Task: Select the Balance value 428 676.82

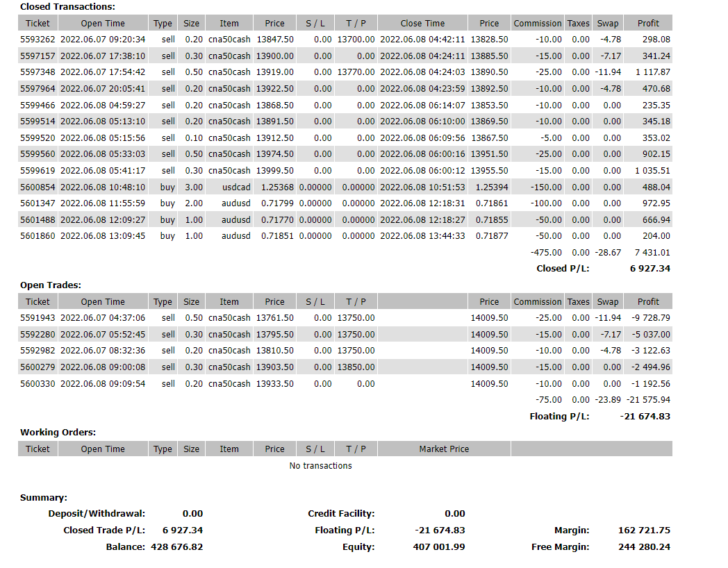Action: 176,546
